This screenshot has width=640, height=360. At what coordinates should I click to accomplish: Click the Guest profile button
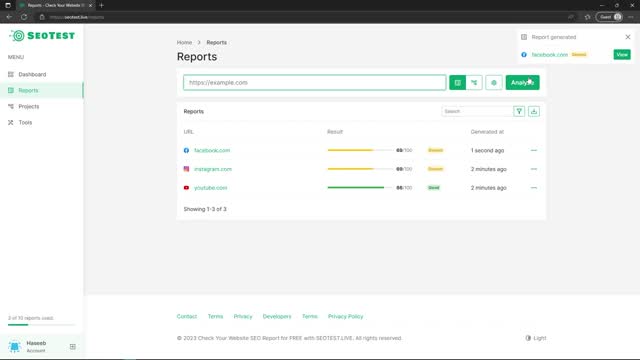(x=610, y=17)
